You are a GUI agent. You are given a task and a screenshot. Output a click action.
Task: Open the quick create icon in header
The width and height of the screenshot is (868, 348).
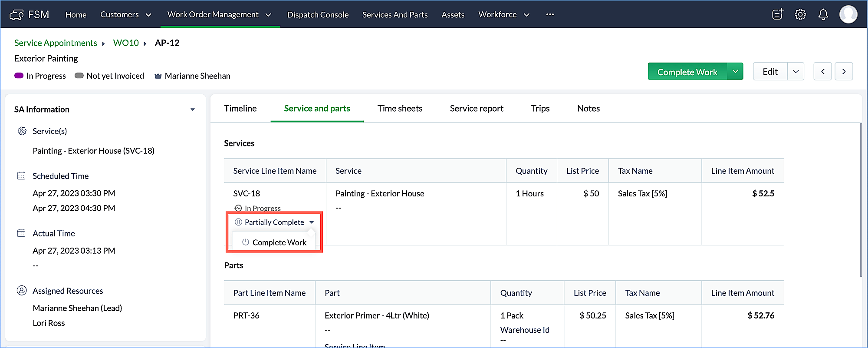[x=778, y=14]
